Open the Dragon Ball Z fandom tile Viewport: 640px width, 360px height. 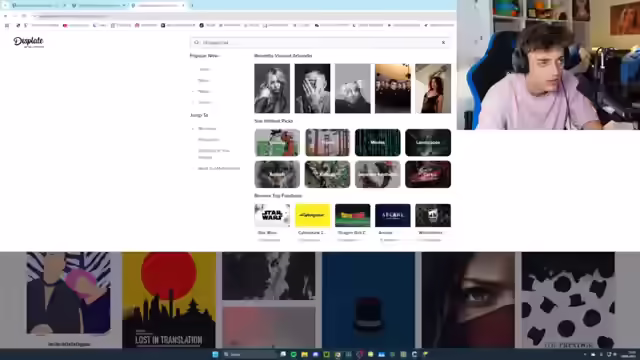point(353,215)
